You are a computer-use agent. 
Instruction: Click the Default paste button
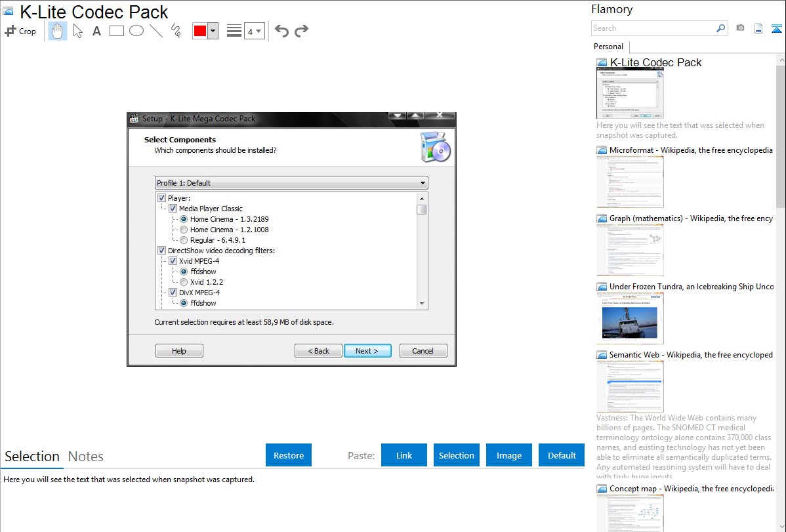(562, 455)
